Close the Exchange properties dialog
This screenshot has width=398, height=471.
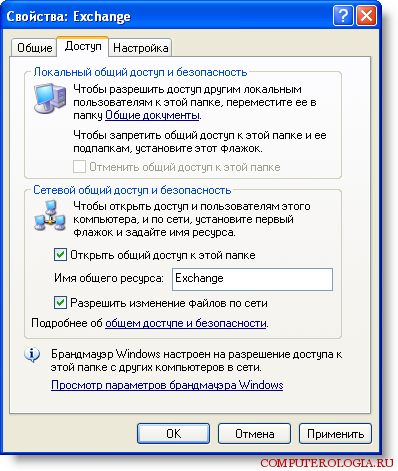pyautogui.click(x=366, y=15)
